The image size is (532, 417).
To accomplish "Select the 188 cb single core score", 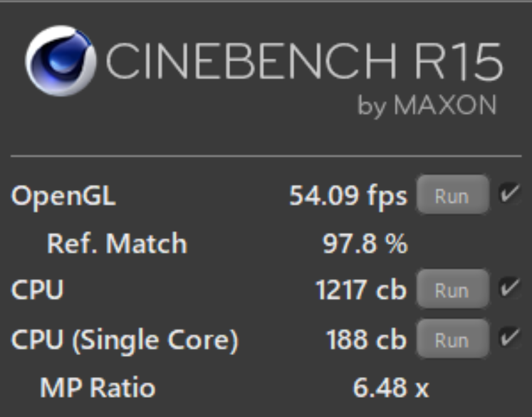I will (x=367, y=339).
